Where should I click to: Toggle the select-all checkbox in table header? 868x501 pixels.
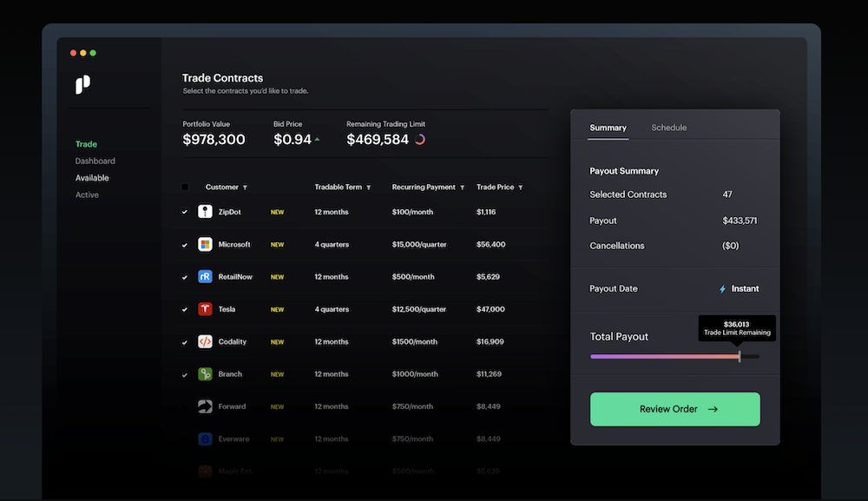click(x=184, y=188)
